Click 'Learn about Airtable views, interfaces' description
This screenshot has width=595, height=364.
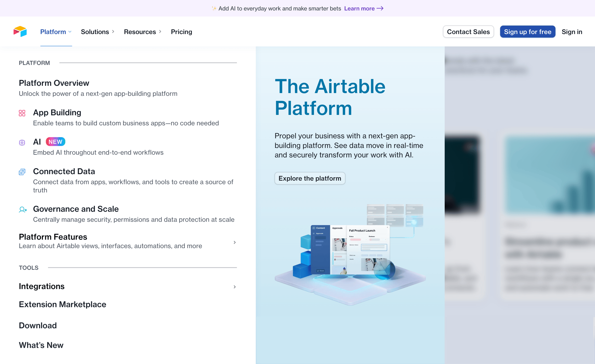(111, 246)
